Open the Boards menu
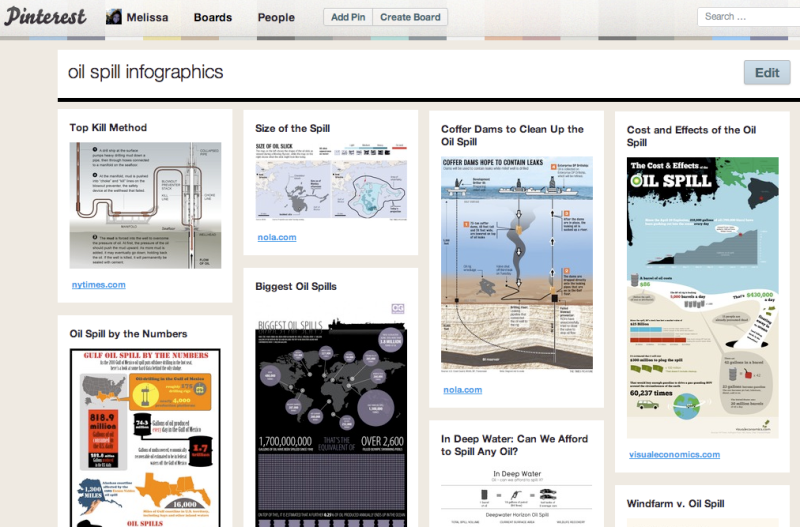800x527 pixels. tap(213, 17)
